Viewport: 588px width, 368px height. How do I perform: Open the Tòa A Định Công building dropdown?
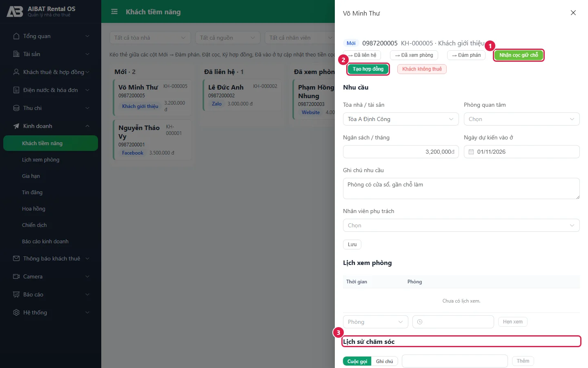[401, 119]
